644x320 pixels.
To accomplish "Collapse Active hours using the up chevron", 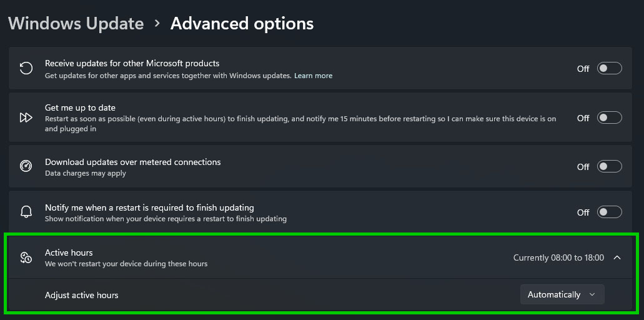I will pos(617,257).
